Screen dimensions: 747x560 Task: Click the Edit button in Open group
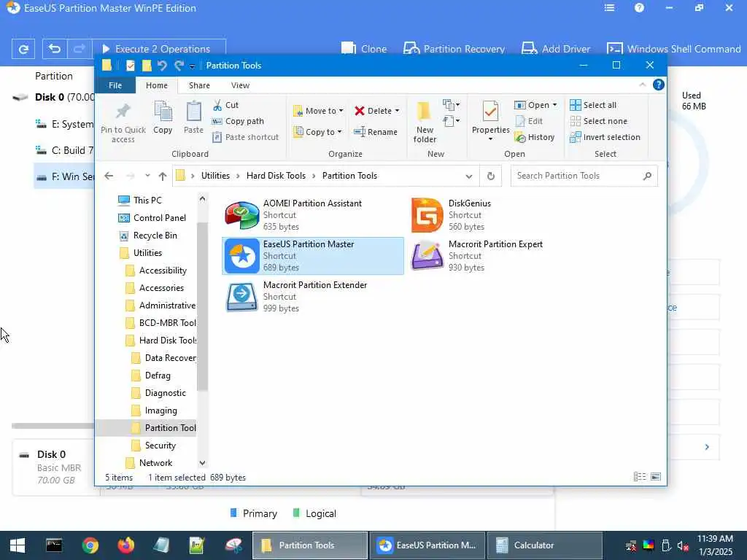point(529,121)
